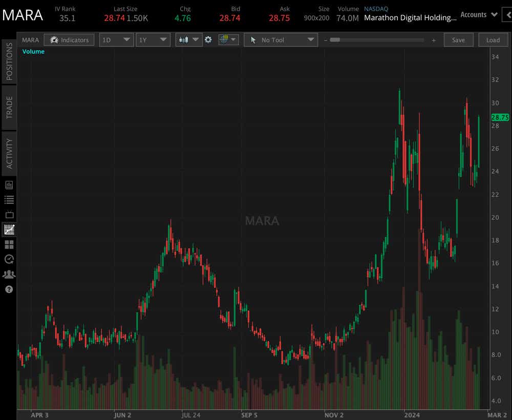Click the NOV 2 date axis label
512x420 pixels.
tap(334, 415)
